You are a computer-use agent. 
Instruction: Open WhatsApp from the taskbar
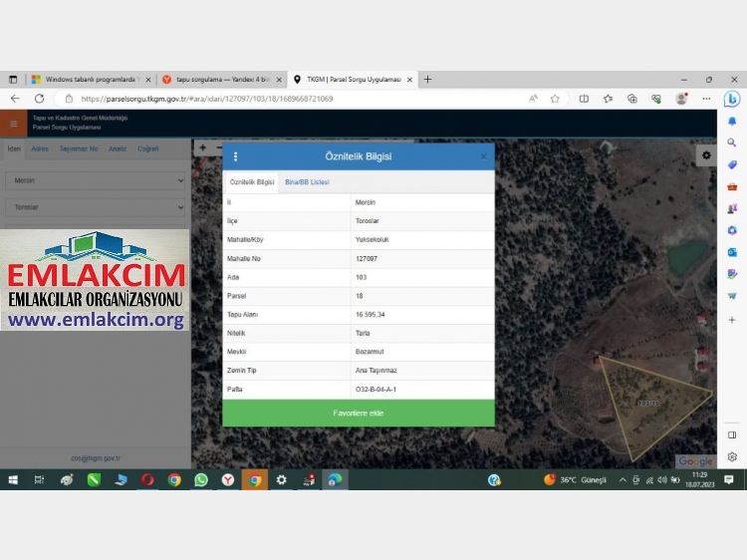pyautogui.click(x=201, y=480)
